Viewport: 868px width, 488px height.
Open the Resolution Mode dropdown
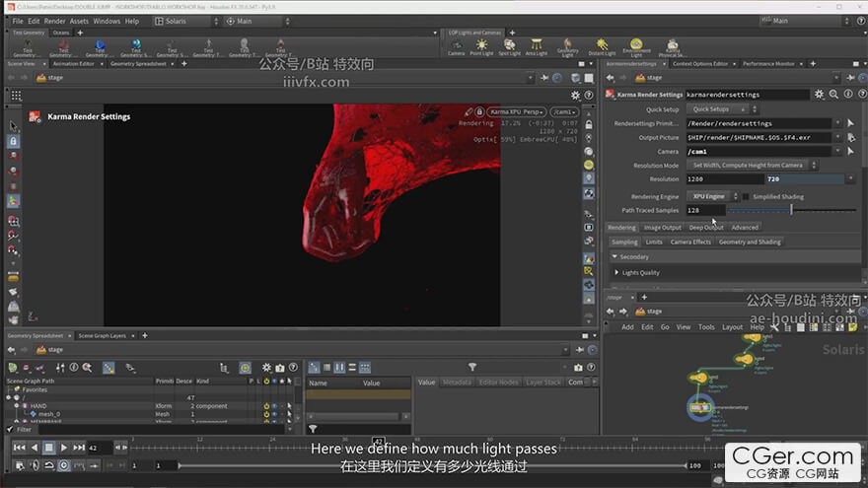coord(750,165)
